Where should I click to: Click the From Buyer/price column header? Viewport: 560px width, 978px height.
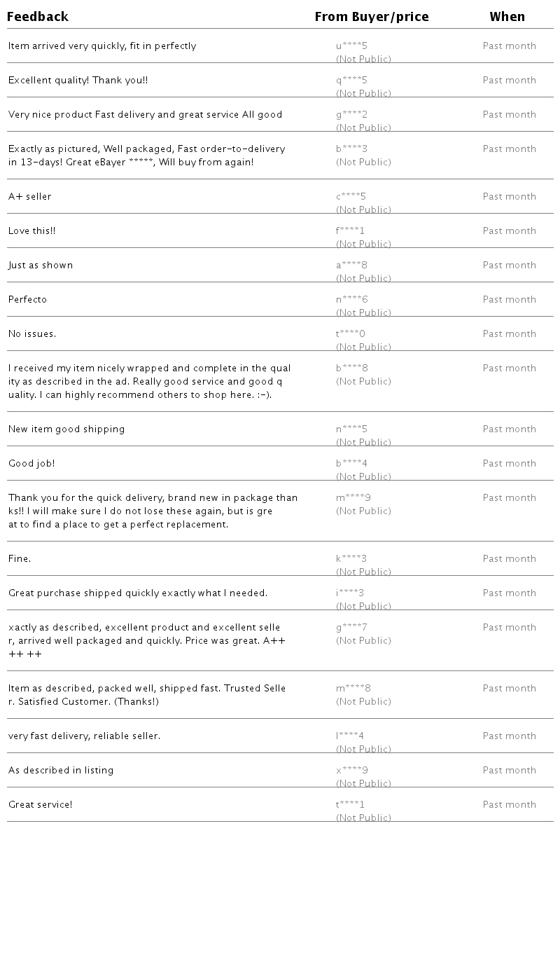[x=371, y=17]
